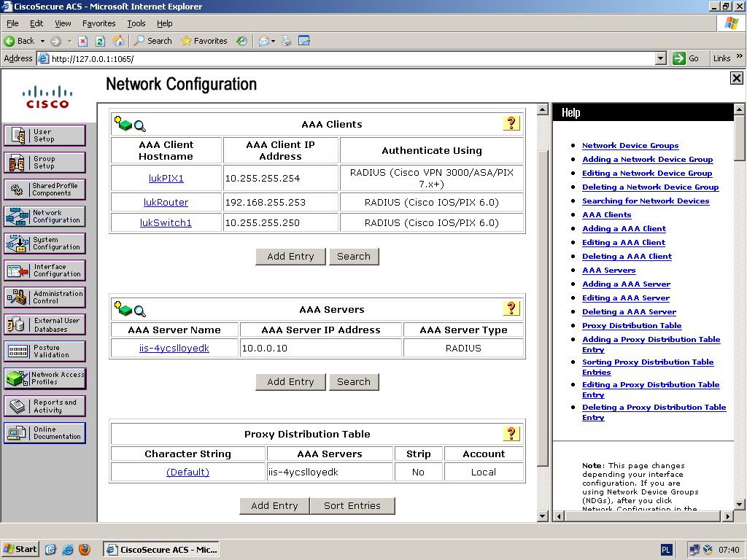The height and width of the screenshot is (560, 747).
Task: Open the lukSwitch1 client link
Action: [x=166, y=222]
